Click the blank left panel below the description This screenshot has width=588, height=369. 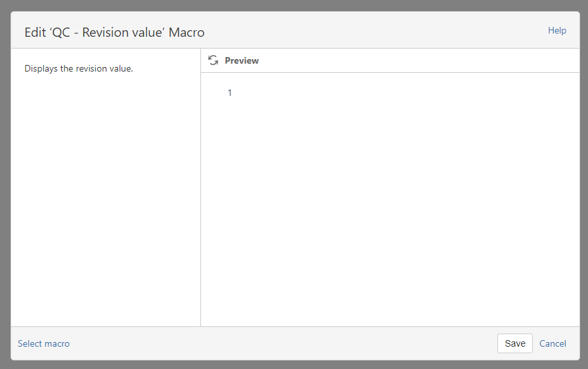pos(105,197)
